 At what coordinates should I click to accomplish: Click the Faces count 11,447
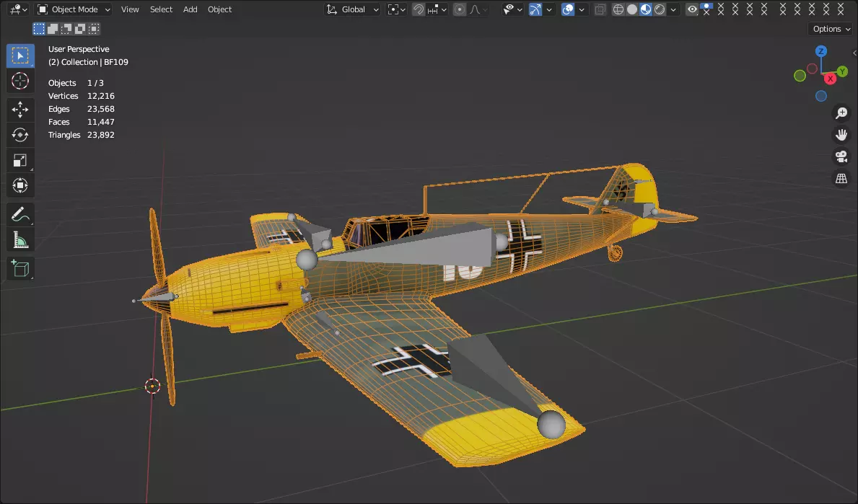(x=101, y=122)
